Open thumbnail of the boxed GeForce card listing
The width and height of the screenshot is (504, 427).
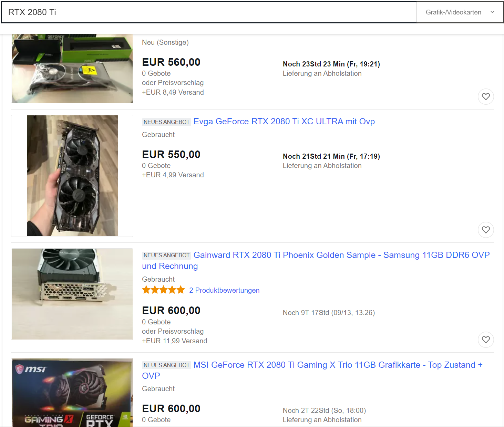coord(72,69)
